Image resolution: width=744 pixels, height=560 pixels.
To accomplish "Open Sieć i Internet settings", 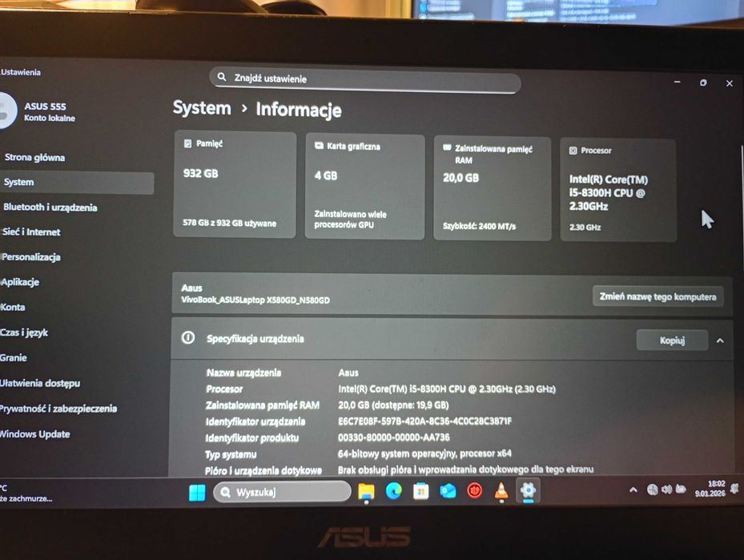I will point(31,232).
